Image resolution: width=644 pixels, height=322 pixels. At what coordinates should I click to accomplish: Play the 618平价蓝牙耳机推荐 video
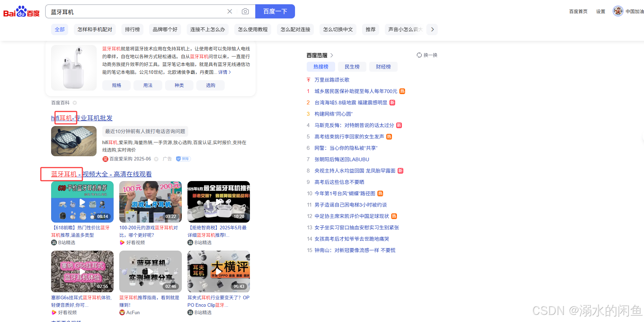[82, 202]
